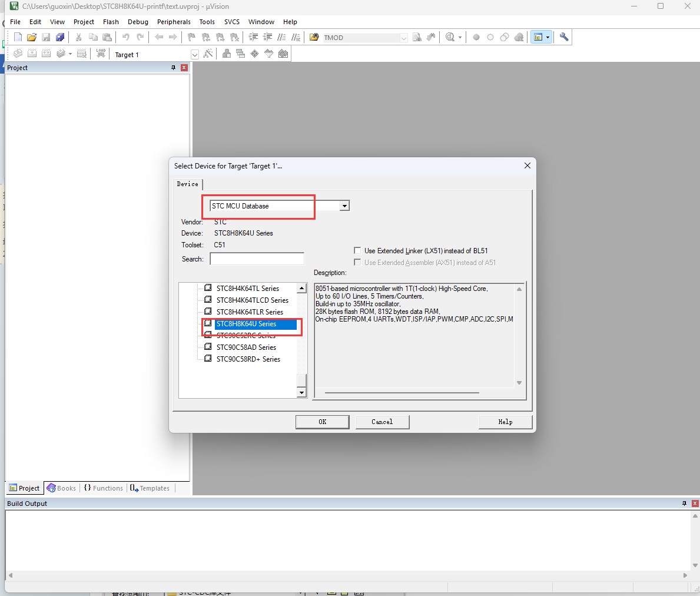Image resolution: width=700 pixels, height=596 pixels.
Task: Open a file with folder icon
Action: (32, 37)
